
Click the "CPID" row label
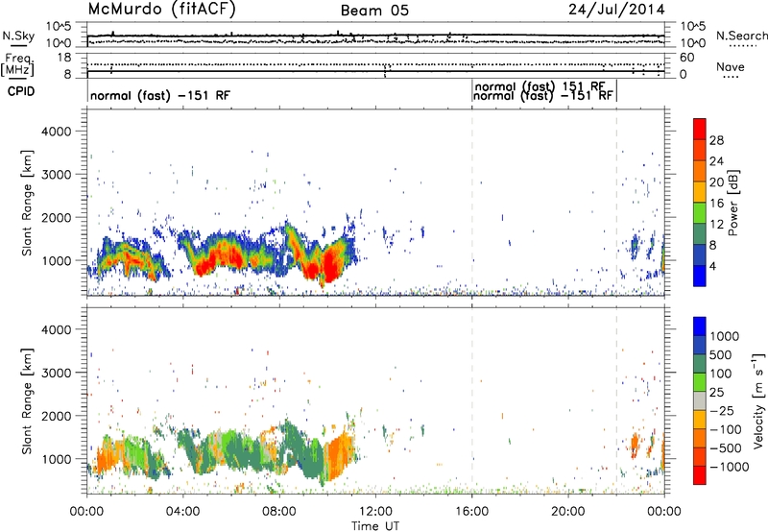[21, 91]
